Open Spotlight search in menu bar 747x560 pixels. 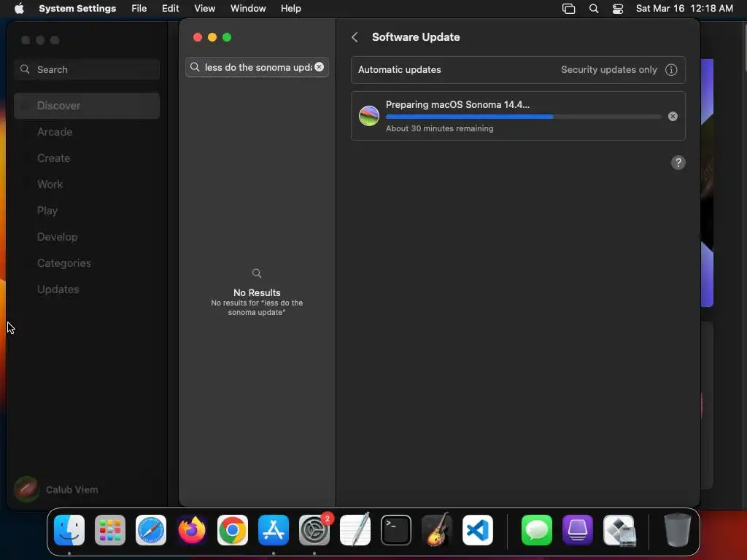click(x=594, y=9)
